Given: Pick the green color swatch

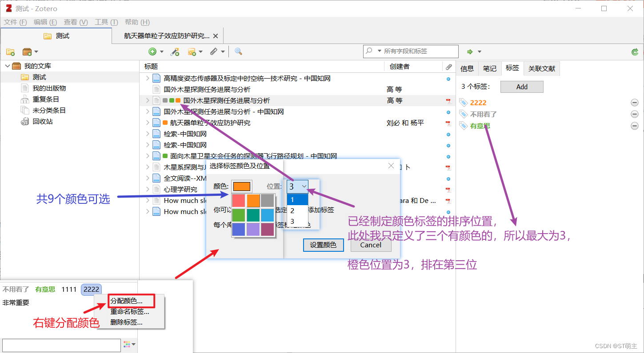Looking at the screenshot, I should (x=239, y=215).
